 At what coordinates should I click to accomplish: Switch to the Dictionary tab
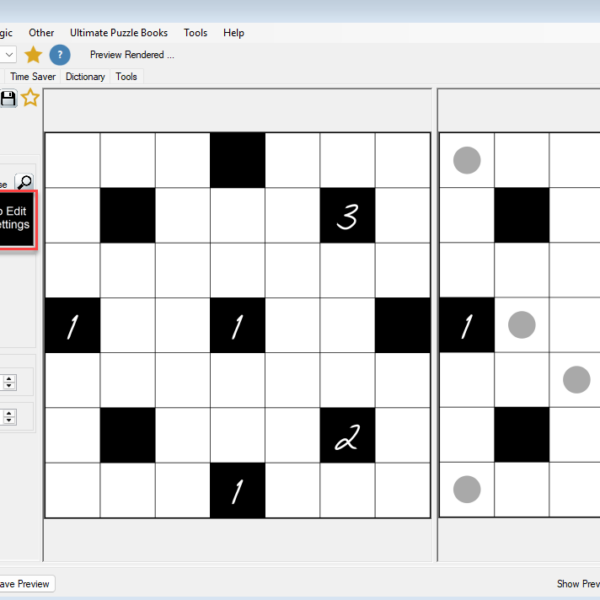[x=85, y=76]
